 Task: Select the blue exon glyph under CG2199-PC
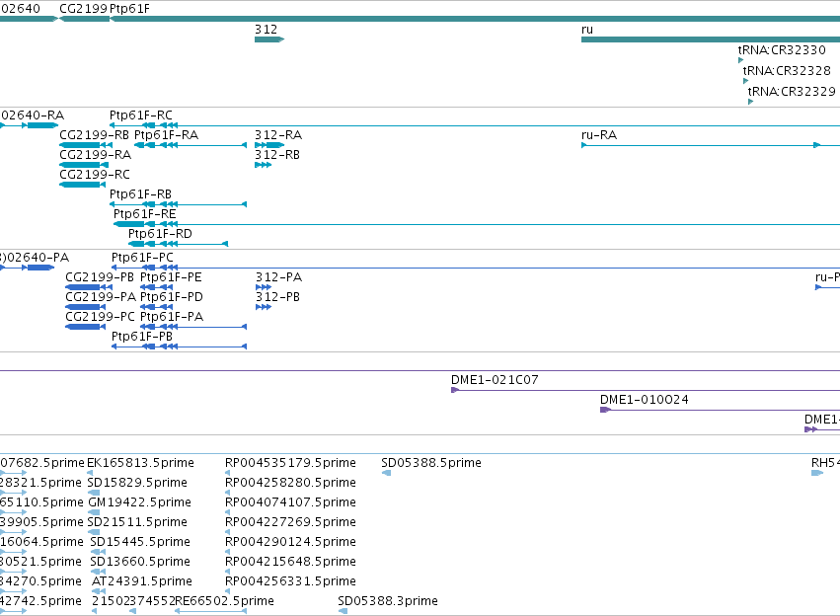85,327
